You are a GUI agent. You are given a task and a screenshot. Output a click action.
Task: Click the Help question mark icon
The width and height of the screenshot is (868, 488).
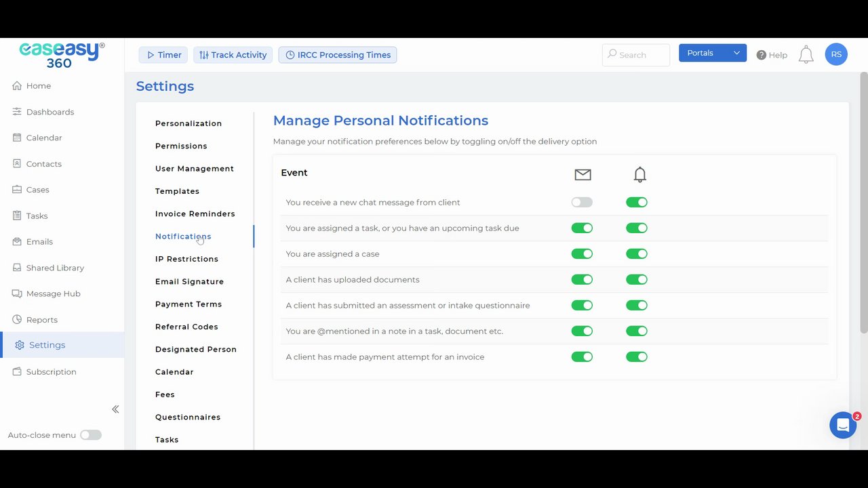(762, 55)
